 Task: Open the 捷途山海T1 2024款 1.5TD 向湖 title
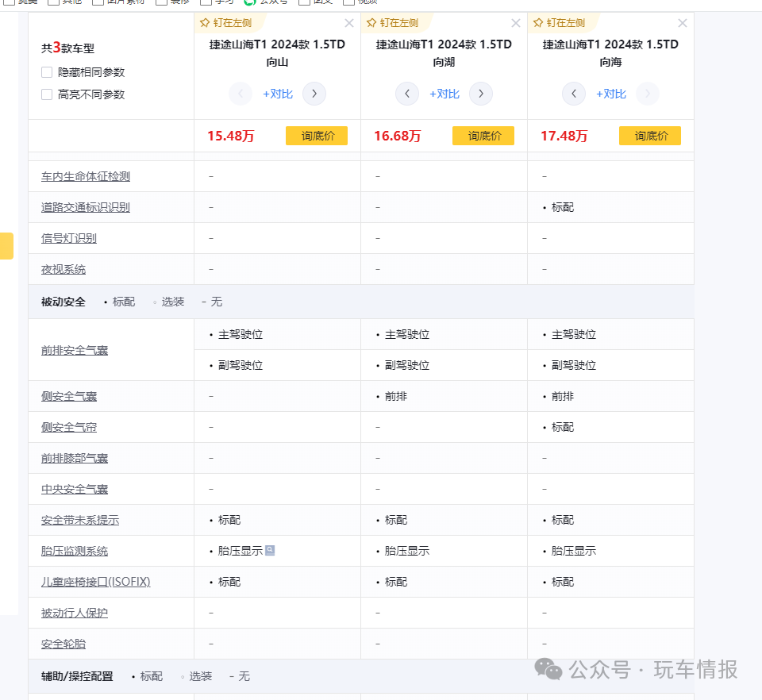(x=444, y=53)
